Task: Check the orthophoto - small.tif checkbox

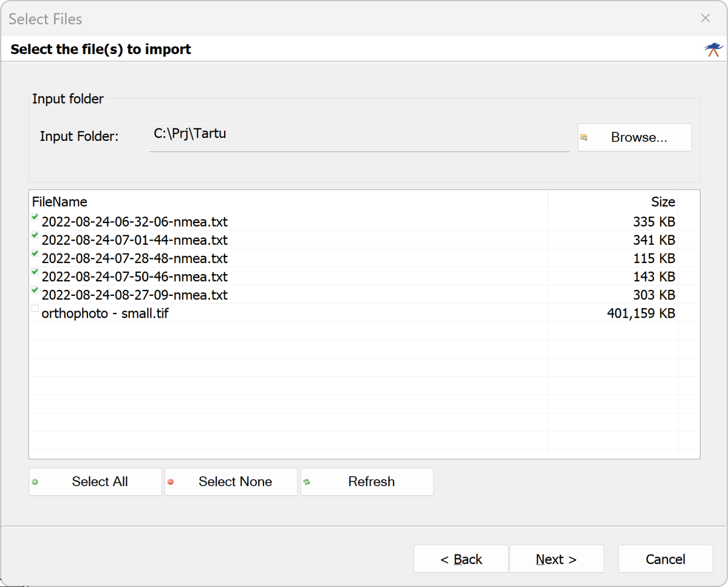Action: (35, 308)
